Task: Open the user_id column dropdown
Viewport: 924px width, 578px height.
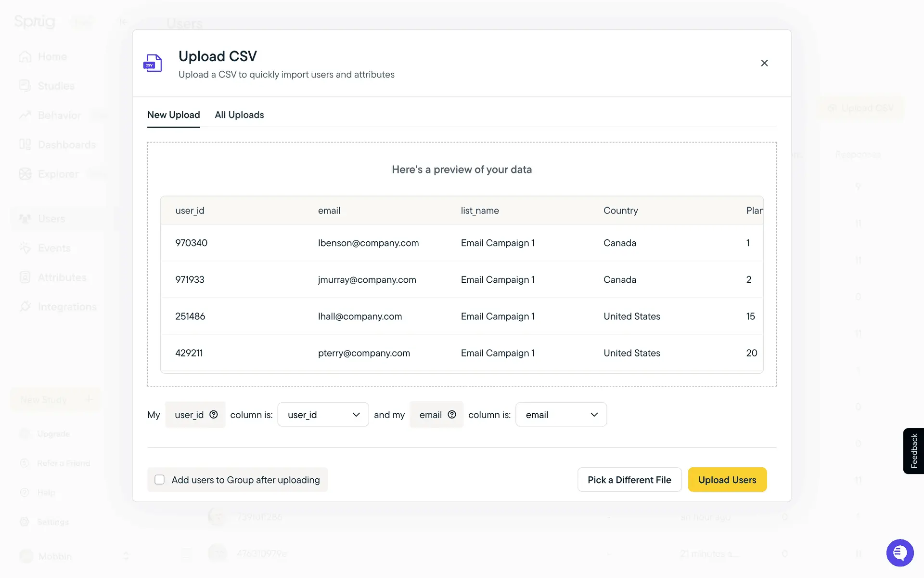Action: click(x=323, y=415)
